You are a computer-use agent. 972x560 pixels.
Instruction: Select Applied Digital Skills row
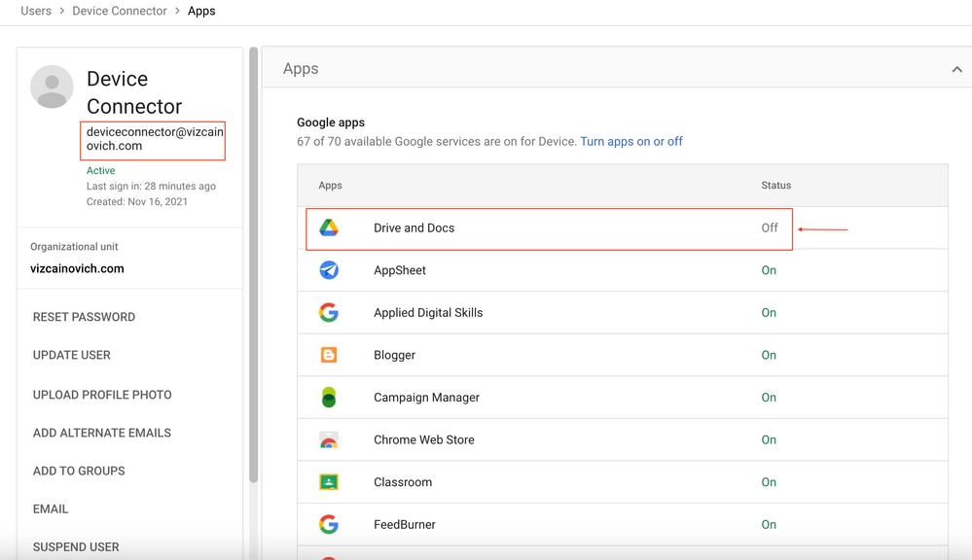[623, 313]
